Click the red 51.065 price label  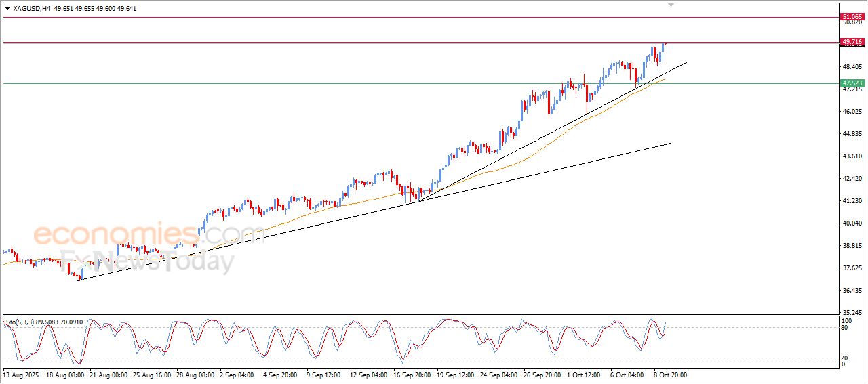(x=851, y=16)
